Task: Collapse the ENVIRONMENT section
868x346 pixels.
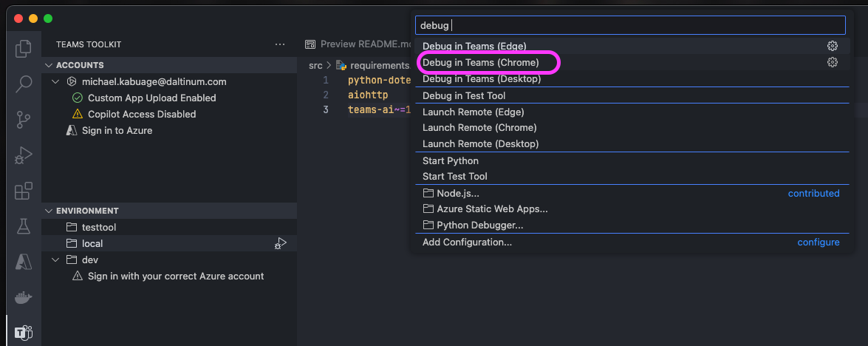Action: click(x=49, y=211)
